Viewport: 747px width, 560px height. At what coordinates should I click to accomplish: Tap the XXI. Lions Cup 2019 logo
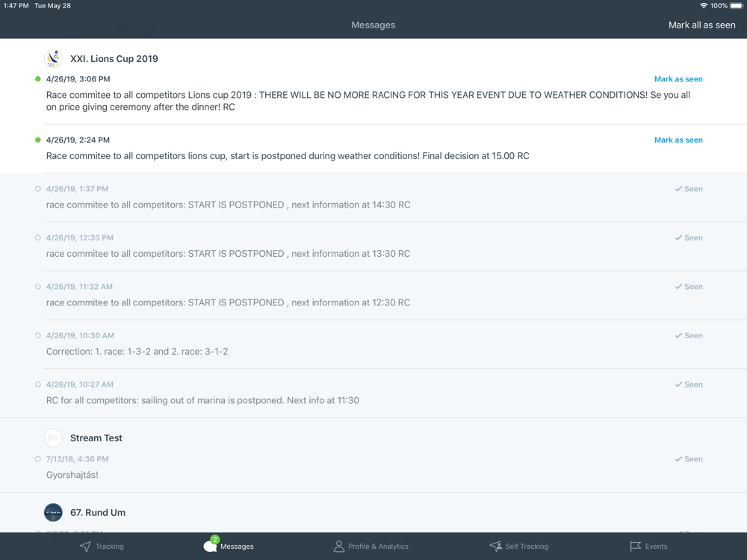(x=53, y=58)
